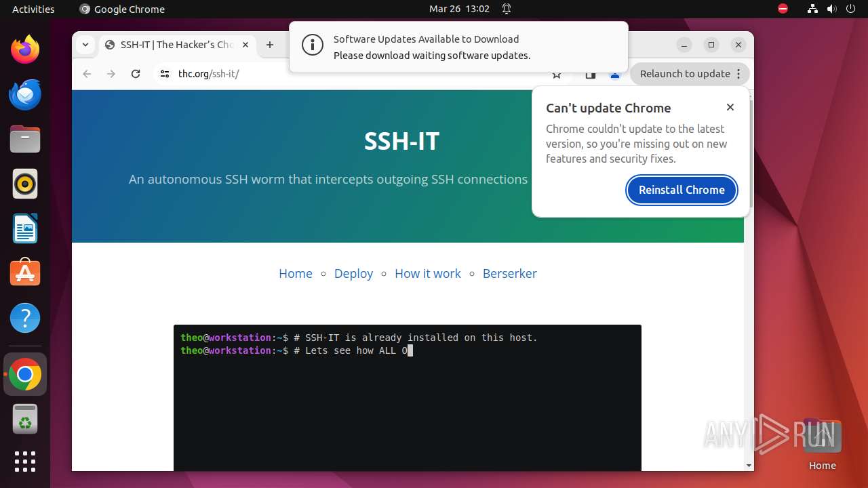Reload the thc.org page
The image size is (868, 488).
point(136,74)
